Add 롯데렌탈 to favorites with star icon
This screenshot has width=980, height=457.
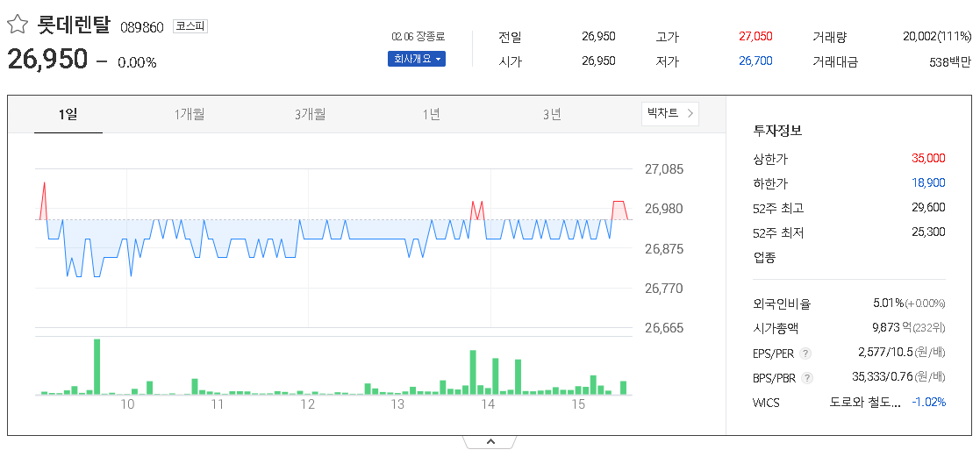coord(18,25)
